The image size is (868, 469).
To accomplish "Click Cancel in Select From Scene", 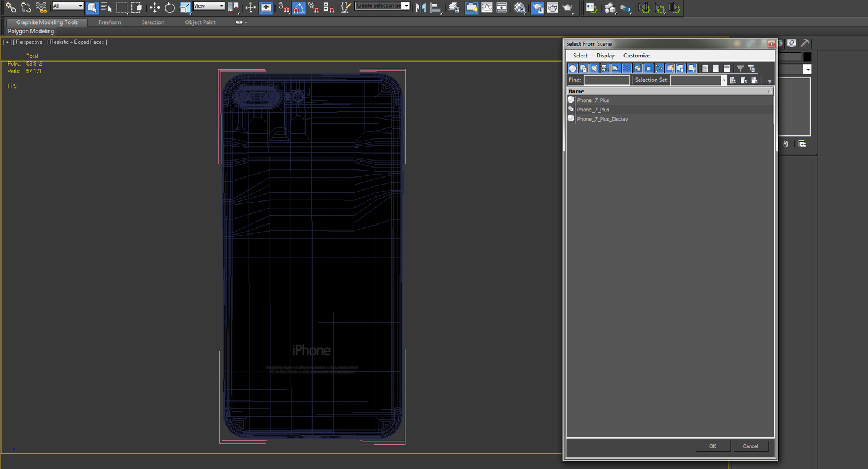I will (x=751, y=446).
